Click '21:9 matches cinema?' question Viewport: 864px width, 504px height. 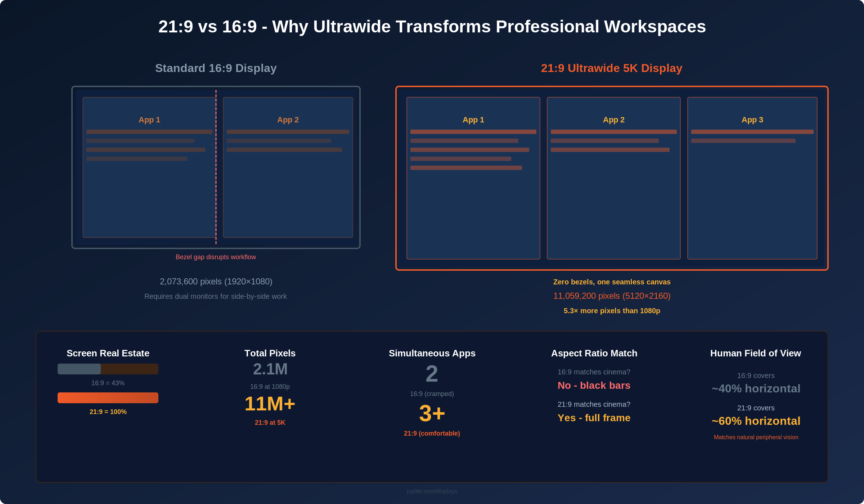click(594, 404)
